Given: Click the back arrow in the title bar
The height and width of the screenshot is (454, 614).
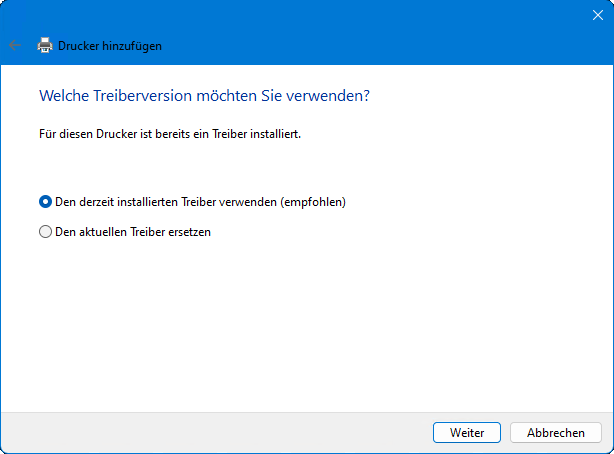Looking at the screenshot, I should coord(14,45).
